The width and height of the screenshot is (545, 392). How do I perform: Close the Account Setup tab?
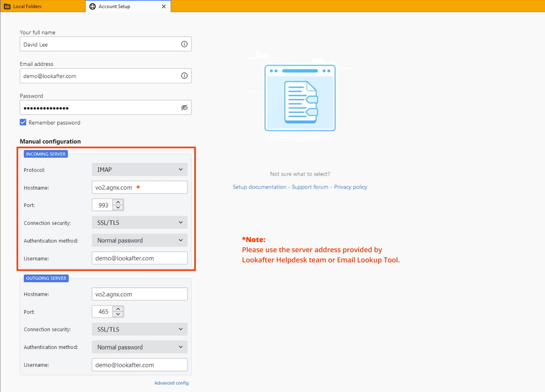tap(163, 7)
